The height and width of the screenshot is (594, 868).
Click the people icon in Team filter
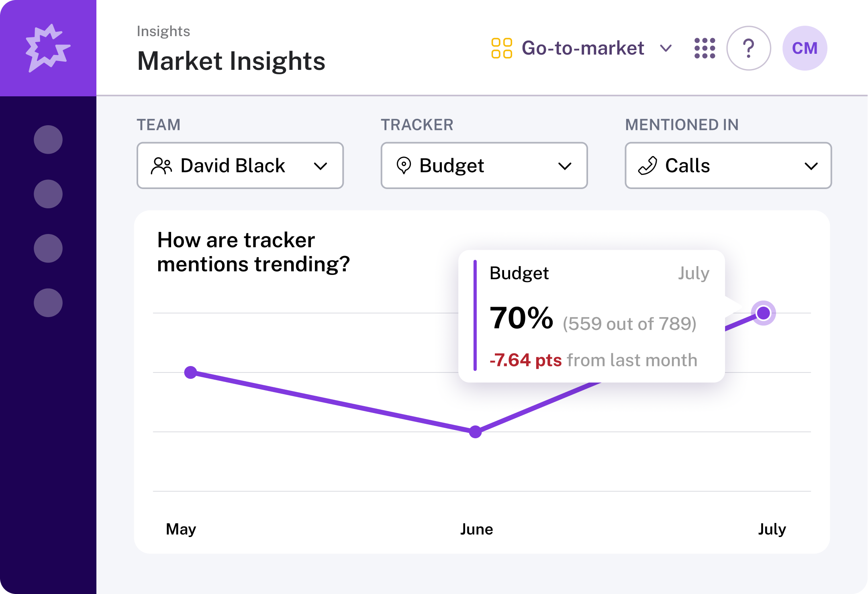[x=162, y=165]
